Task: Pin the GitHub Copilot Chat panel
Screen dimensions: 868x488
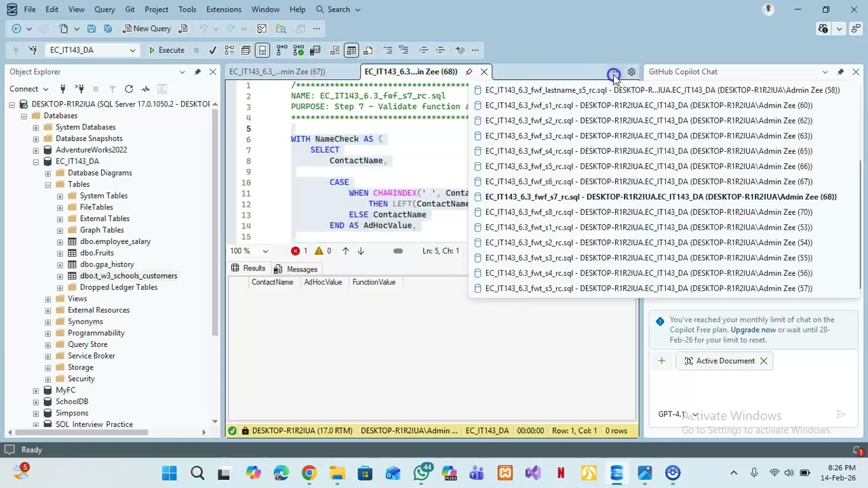Action: [840, 72]
